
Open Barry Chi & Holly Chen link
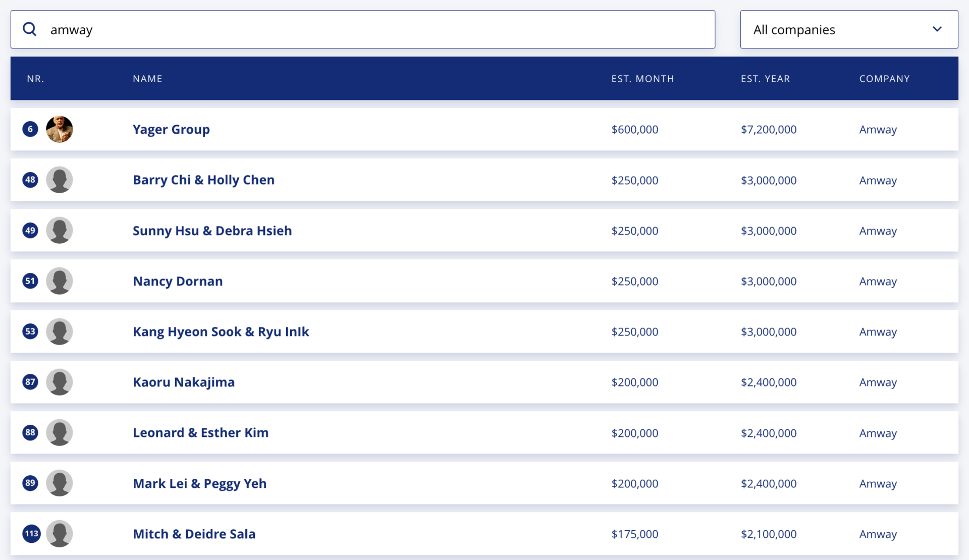click(x=203, y=180)
